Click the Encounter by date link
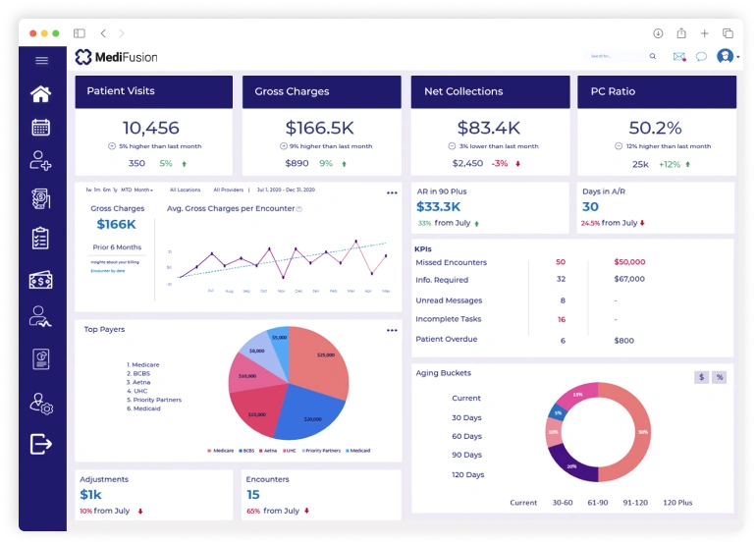Image resolution: width=756 pixels, height=544 pixels. [x=109, y=270]
